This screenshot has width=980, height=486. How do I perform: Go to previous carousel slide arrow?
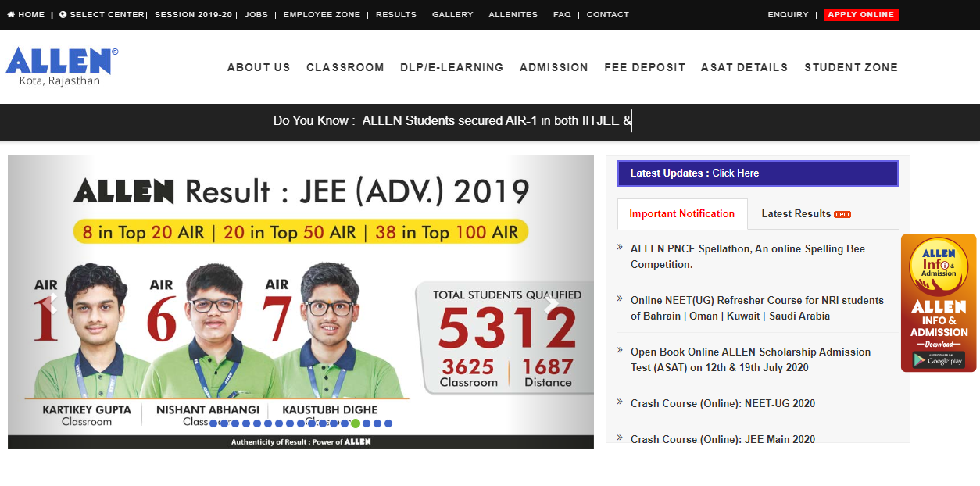tap(54, 303)
